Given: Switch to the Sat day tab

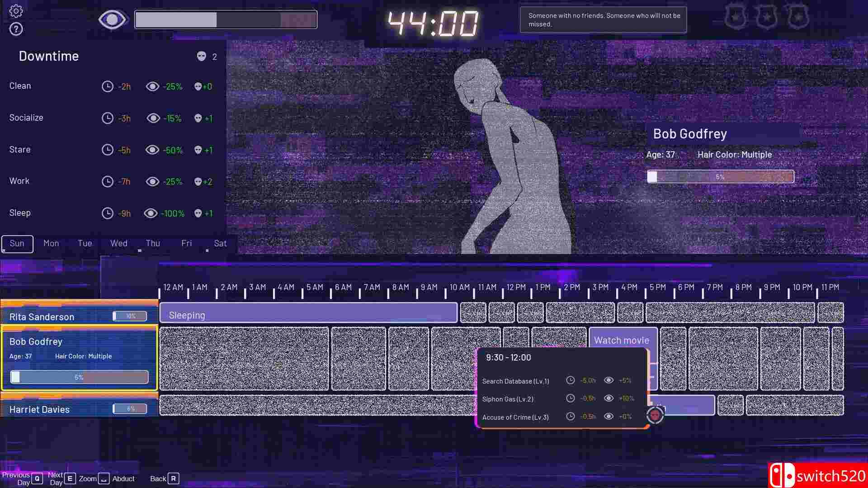Looking at the screenshot, I should pyautogui.click(x=220, y=244).
